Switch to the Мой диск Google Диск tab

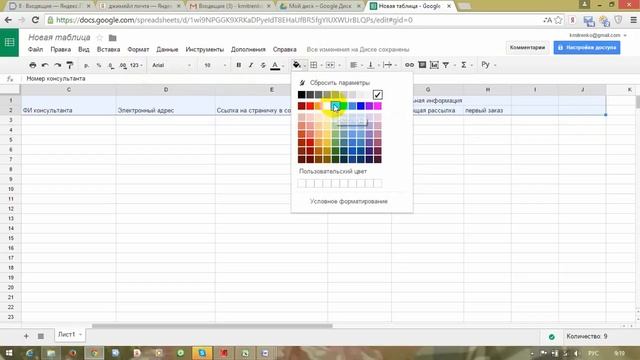(x=320, y=6)
